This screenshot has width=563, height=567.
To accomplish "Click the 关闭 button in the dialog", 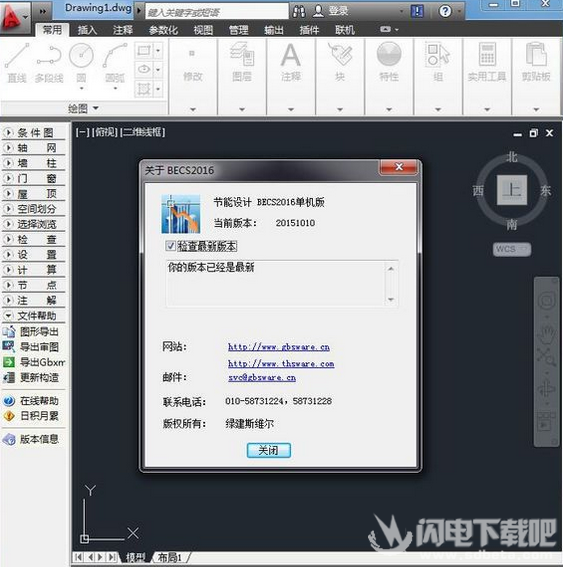I will click(x=268, y=451).
